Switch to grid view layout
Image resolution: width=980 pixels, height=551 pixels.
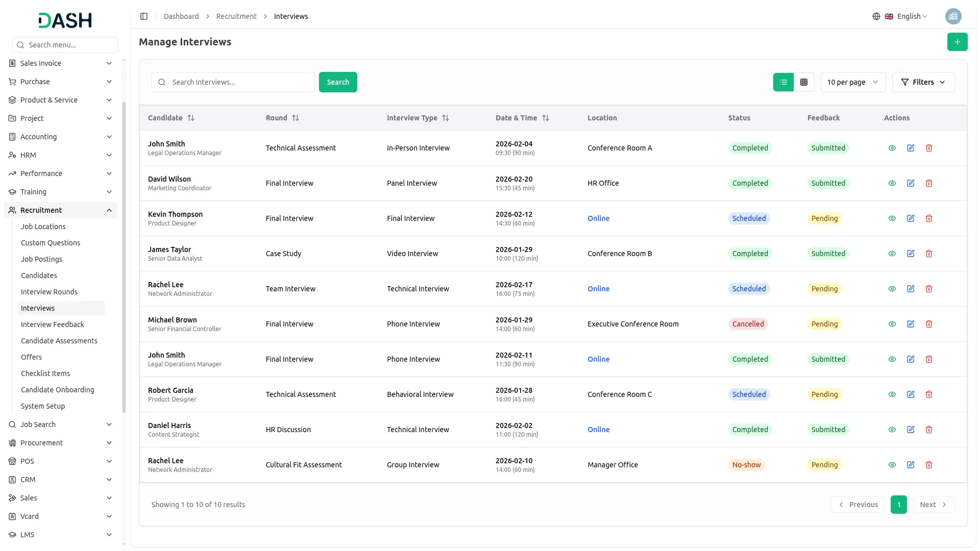[804, 82]
